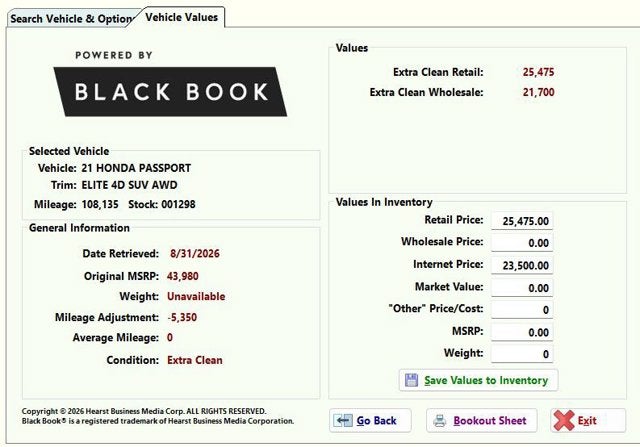This screenshot has height=447, width=640.
Task: Click the Extra Clean Retail value 25,475
Action: tap(538, 72)
